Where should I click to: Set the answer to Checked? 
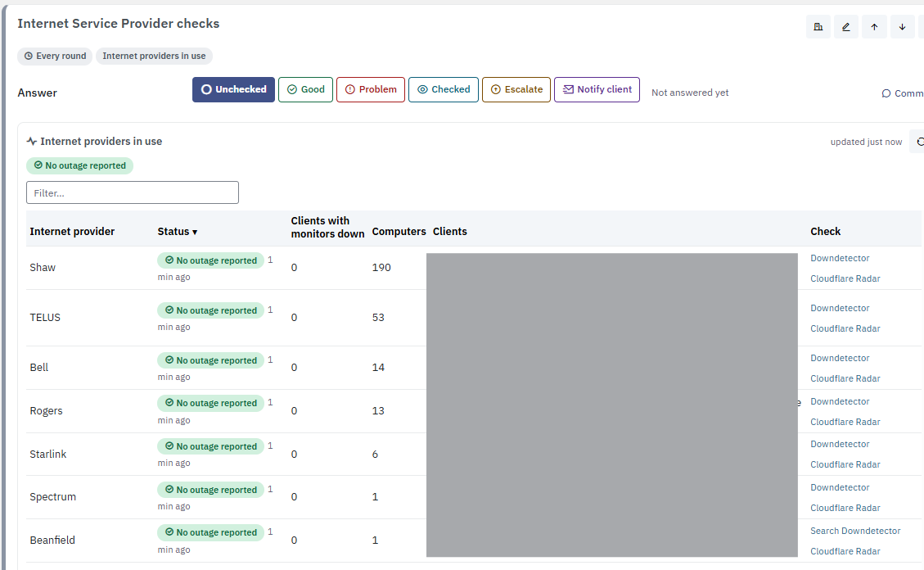pos(444,89)
